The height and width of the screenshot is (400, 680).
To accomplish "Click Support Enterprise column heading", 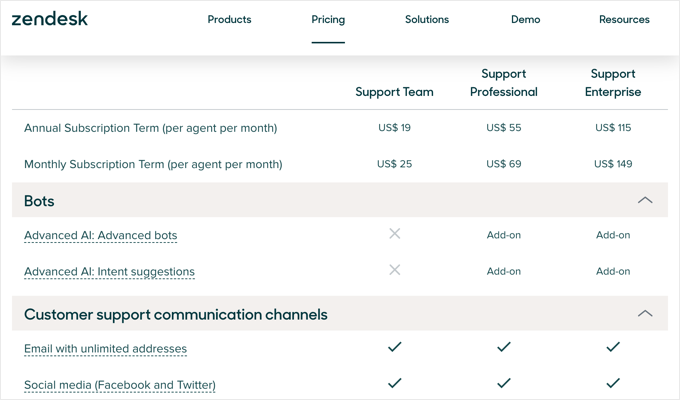I will click(x=613, y=83).
